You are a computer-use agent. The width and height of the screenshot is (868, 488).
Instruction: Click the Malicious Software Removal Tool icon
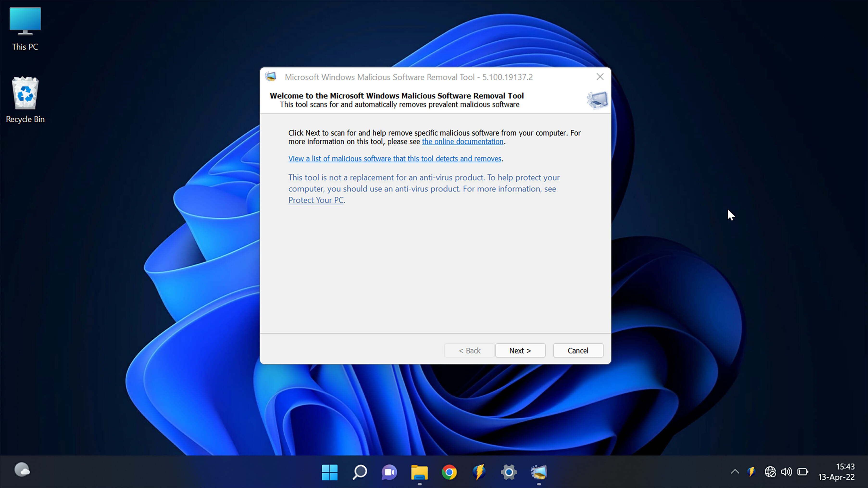(271, 77)
